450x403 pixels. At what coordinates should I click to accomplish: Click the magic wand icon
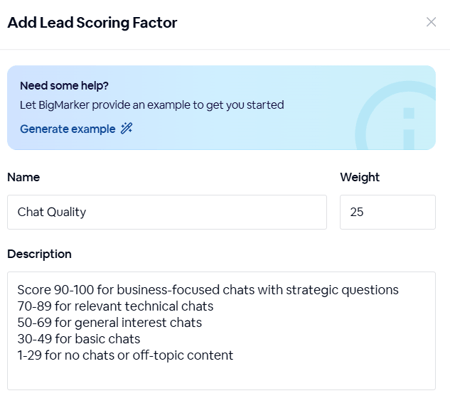(x=126, y=128)
